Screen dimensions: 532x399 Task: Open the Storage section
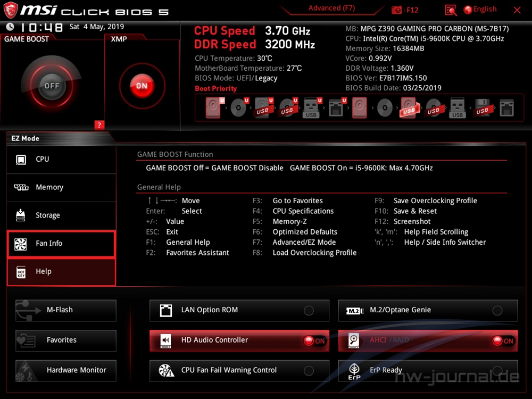(61, 215)
